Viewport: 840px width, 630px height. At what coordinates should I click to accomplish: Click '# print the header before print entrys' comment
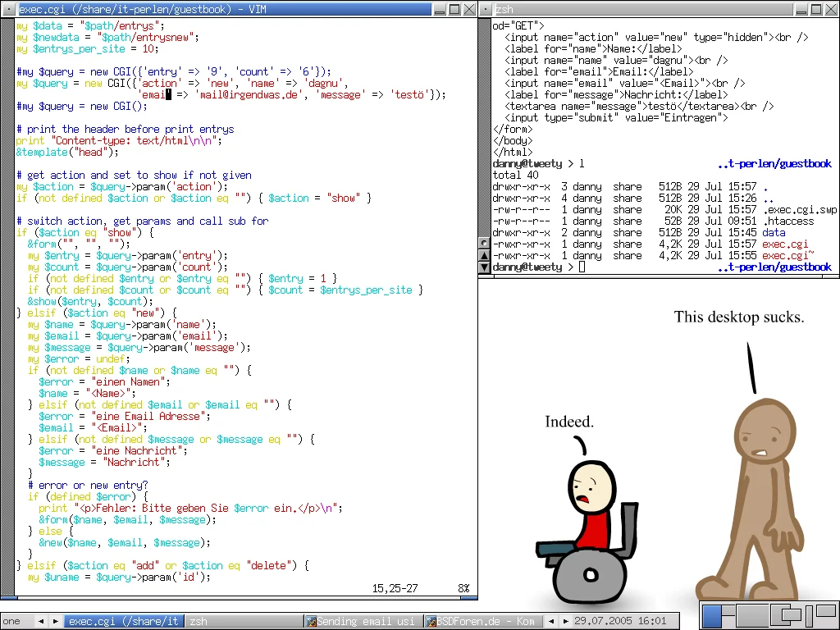(125, 129)
